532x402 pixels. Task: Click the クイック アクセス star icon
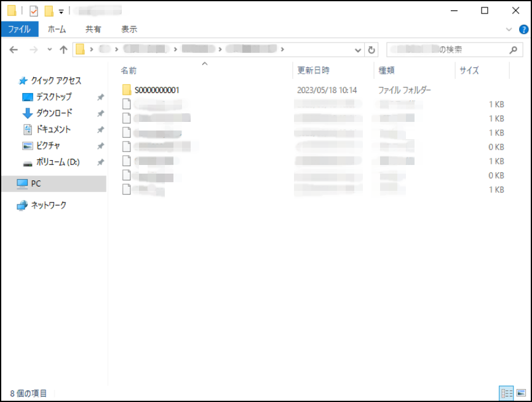(x=23, y=81)
